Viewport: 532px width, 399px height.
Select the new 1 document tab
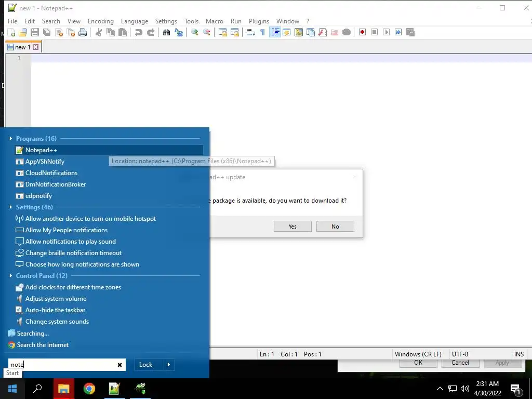point(23,47)
